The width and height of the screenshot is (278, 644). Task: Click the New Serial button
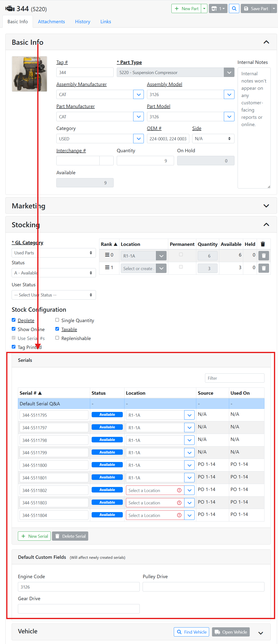point(34,536)
